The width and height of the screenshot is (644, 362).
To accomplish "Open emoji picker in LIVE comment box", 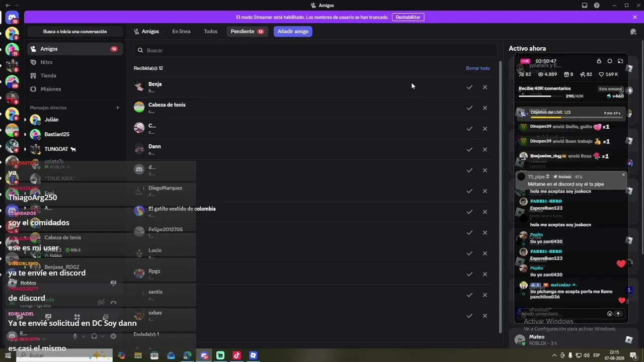I will 610,314.
